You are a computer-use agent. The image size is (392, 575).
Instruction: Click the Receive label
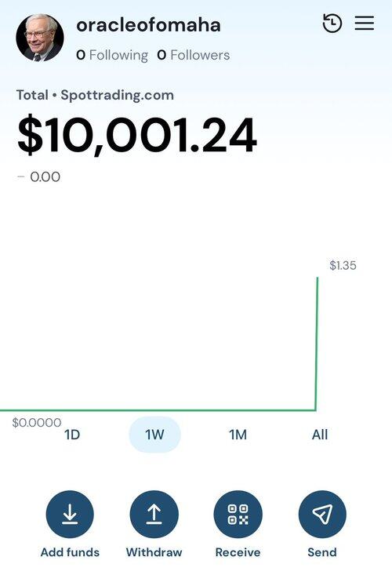click(x=238, y=552)
